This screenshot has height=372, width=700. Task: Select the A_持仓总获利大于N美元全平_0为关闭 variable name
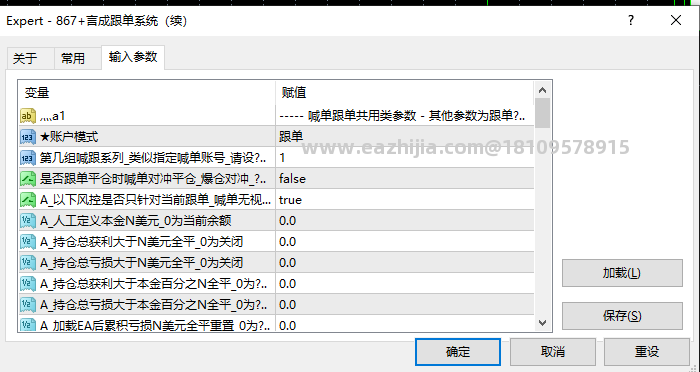(142, 242)
